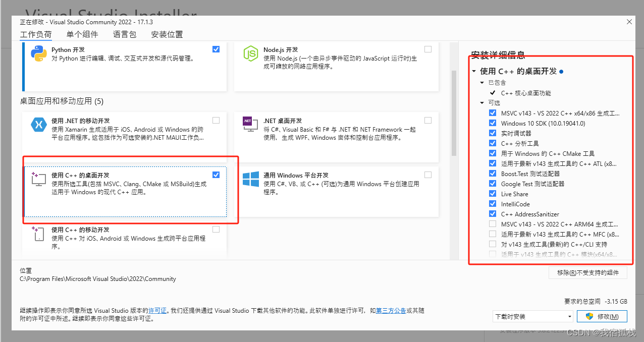
Task: Uncheck the C++ 分析工具 component checkbox
Action: click(x=493, y=143)
